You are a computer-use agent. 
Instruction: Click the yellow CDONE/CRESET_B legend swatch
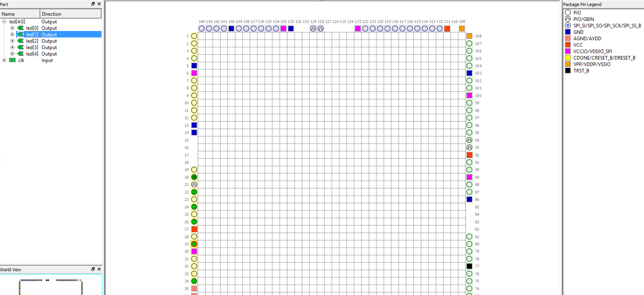568,58
